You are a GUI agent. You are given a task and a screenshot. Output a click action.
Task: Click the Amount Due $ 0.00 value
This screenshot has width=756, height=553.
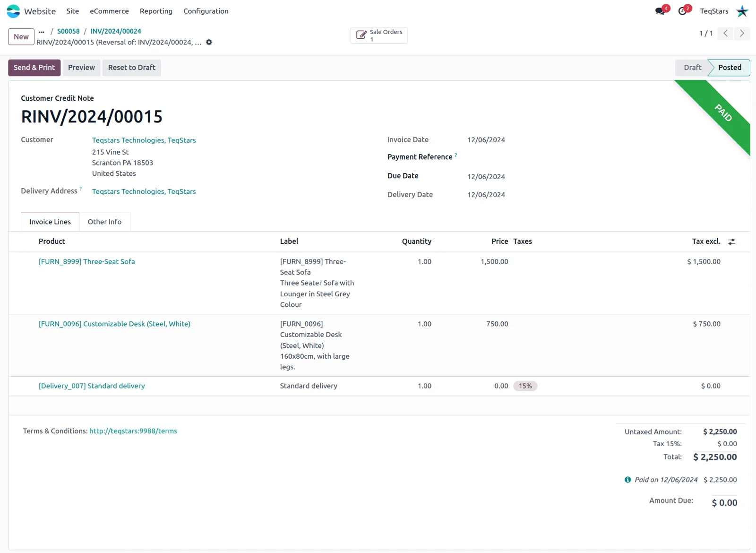tap(724, 502)
